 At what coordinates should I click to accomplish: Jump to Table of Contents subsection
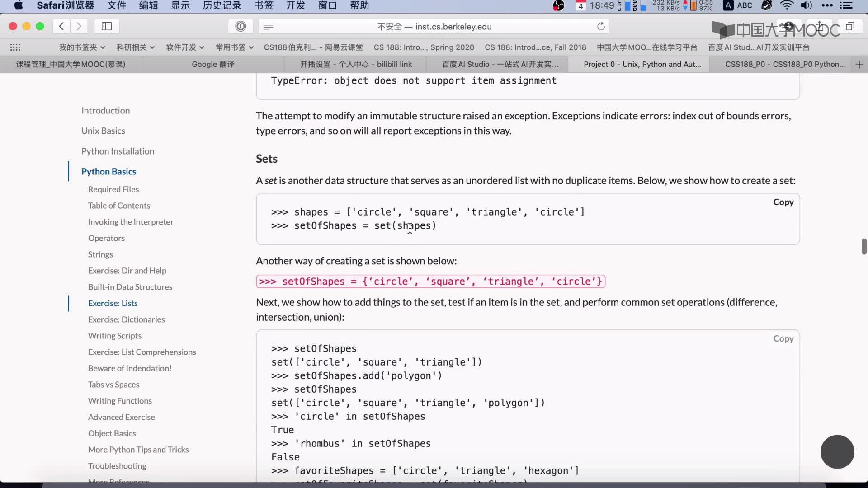point(119,206)
